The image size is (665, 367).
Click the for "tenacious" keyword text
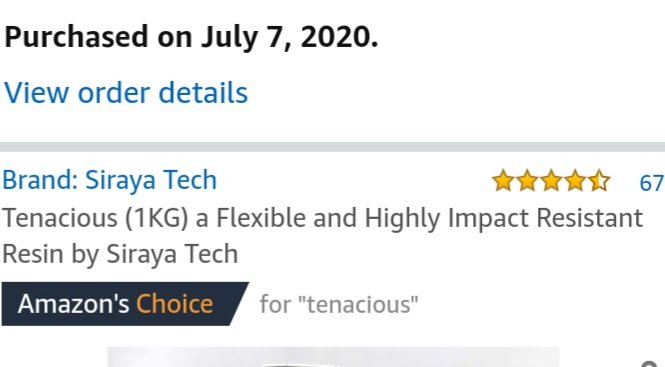(x=339, y=305)
